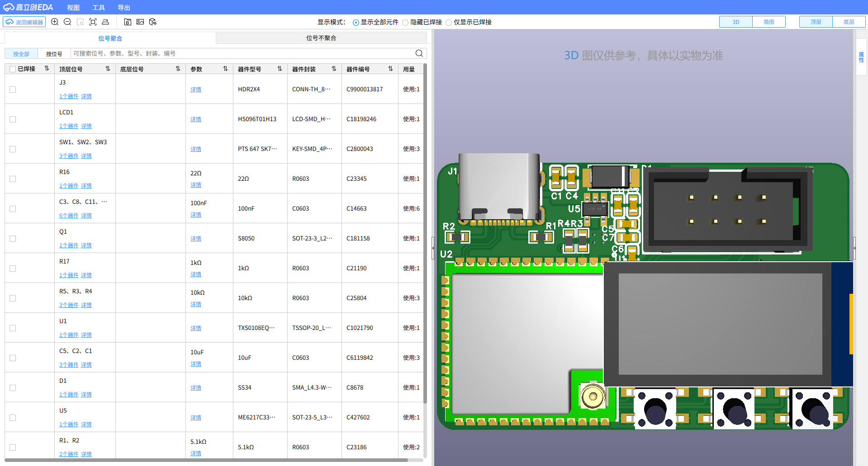Check the soldered box for J3

(x=13, y=89)
